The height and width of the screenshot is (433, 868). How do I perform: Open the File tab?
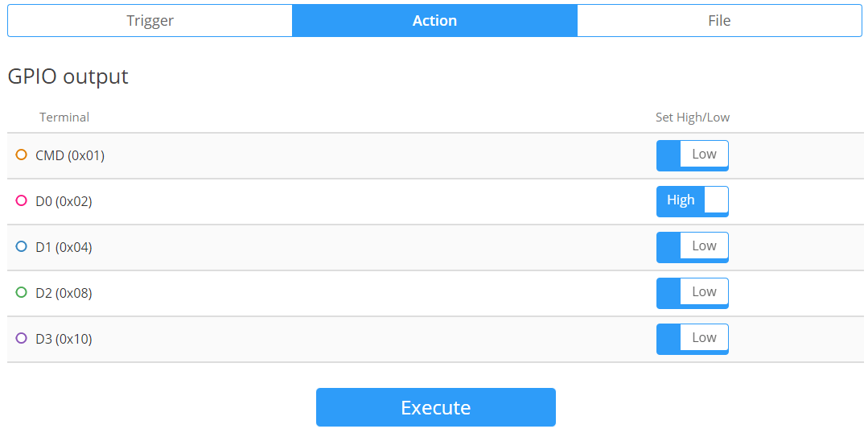pyautogui.click(x=719, y=21)
